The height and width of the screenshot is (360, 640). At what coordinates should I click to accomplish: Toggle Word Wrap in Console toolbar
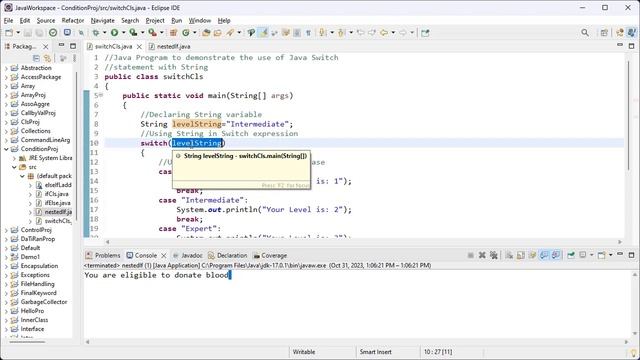click(532, 255)
